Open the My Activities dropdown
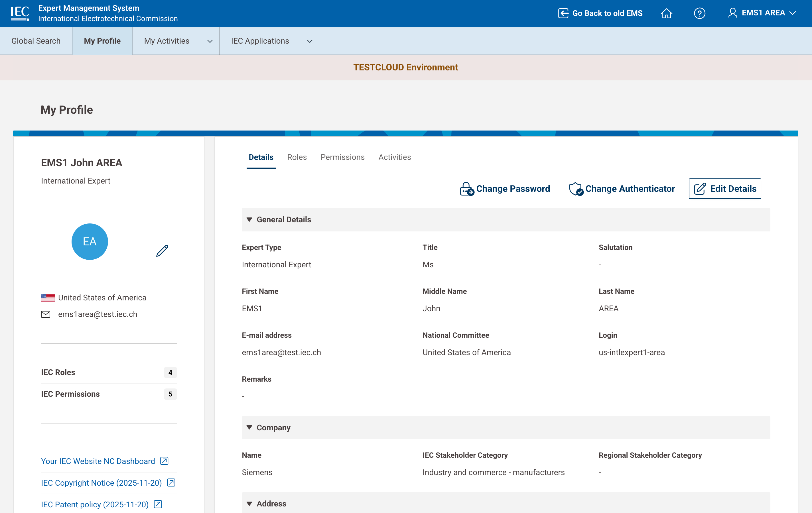The width and height of the screenshot is (812, 513). pyautogui.click(x=176, y=41)
